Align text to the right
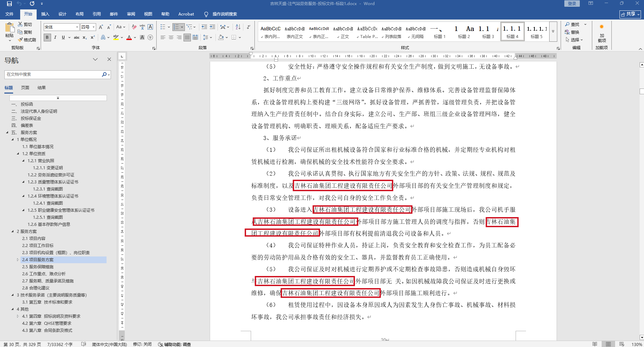The image size is (644, 347). (179, 37)
